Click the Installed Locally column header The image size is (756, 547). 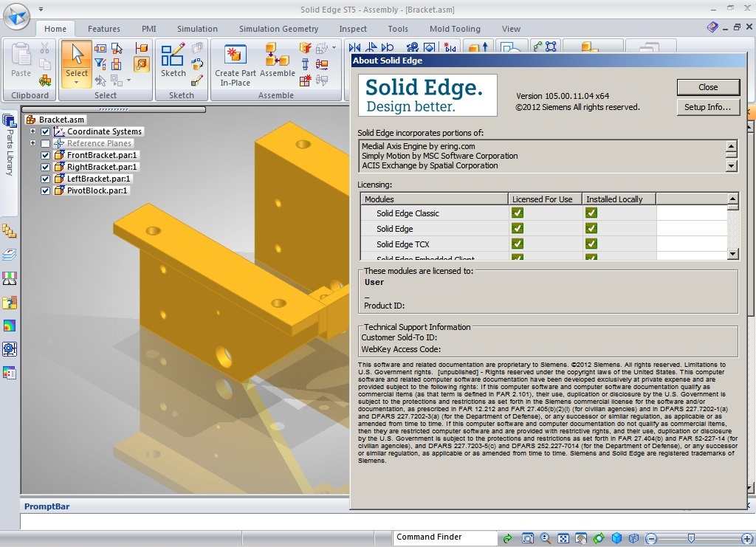(x=619, y=199)
